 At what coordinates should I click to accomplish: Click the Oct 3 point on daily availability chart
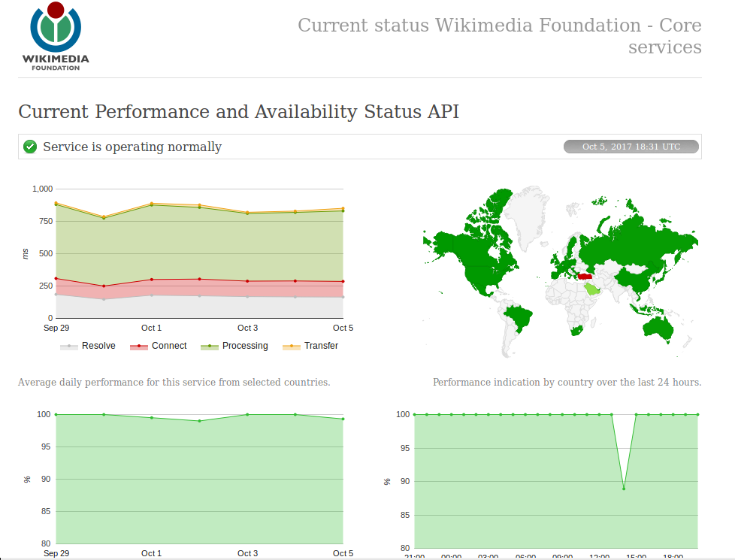pyautogui.click(x=247, y=414)
